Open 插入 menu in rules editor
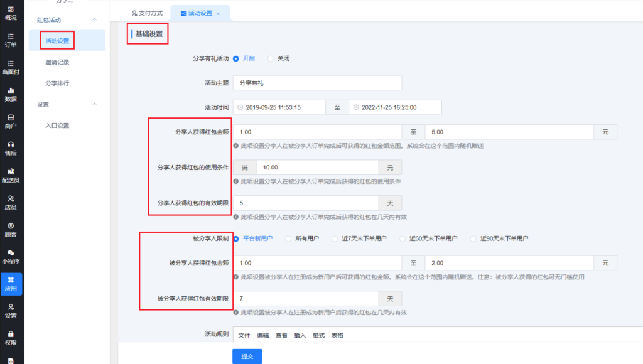The width and height of the screenshot is (643, 364). [x=300, y=336]
